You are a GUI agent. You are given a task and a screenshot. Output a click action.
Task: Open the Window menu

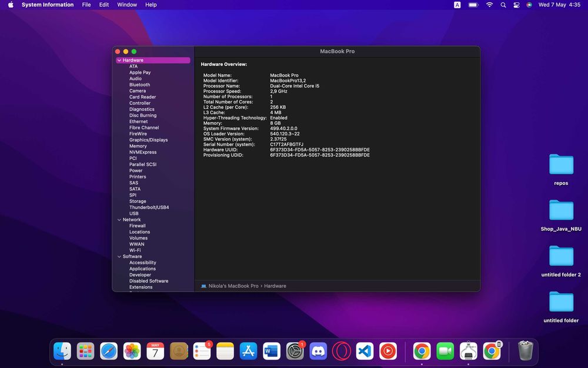click(127, 5)
